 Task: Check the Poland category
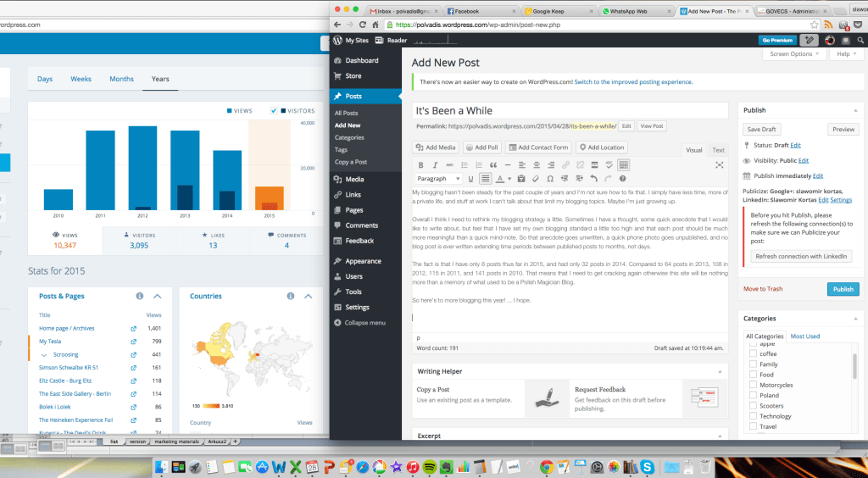pyautogui.click(x=753, y=395)
